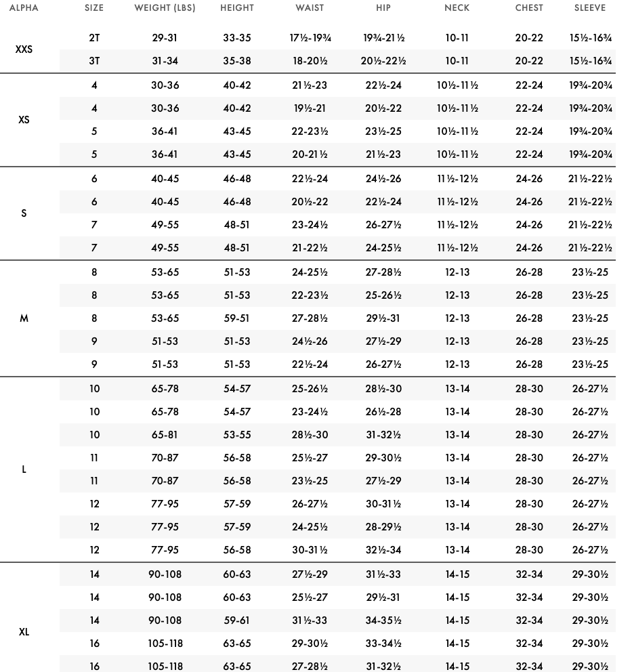This screenshot has width=632, height=672.
Task: Click the weight value 29-31
Action: click(165, 38)
